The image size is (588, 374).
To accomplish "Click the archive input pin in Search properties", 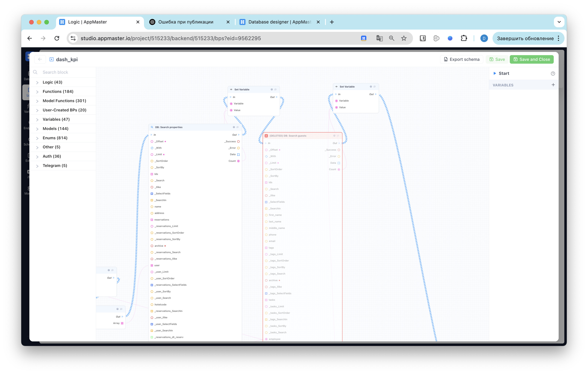I will pyautogui.click(x=152, y=246).
